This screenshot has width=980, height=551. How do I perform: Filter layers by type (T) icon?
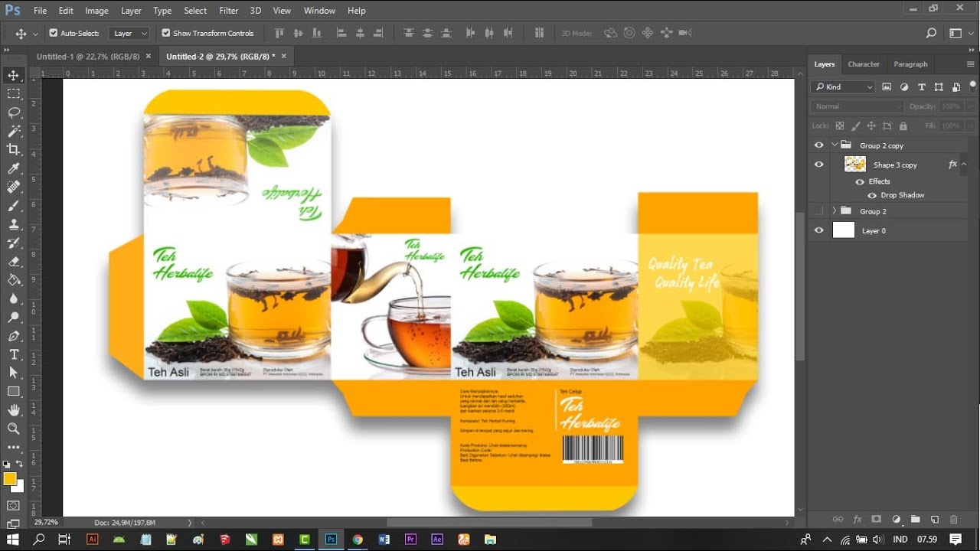click(x=921, y=87)
